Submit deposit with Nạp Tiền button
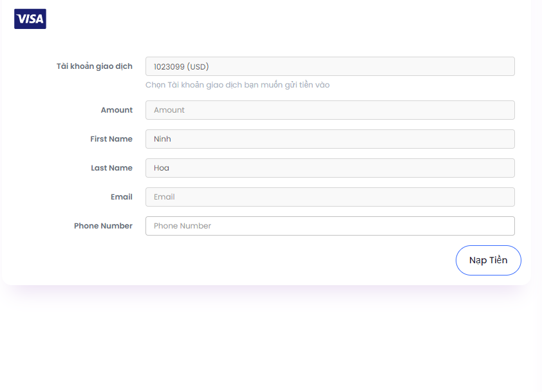This screenshot has width=542, height=392. (489, 260)
